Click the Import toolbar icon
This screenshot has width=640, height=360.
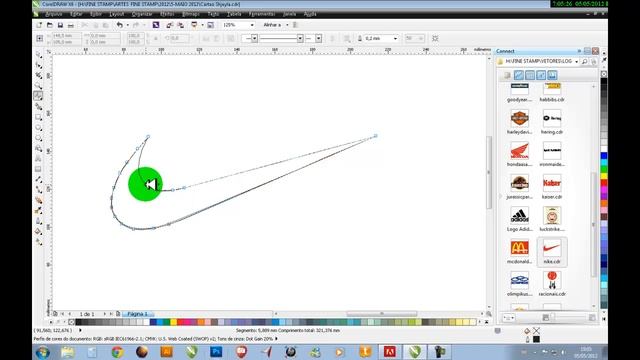(169, 25)
